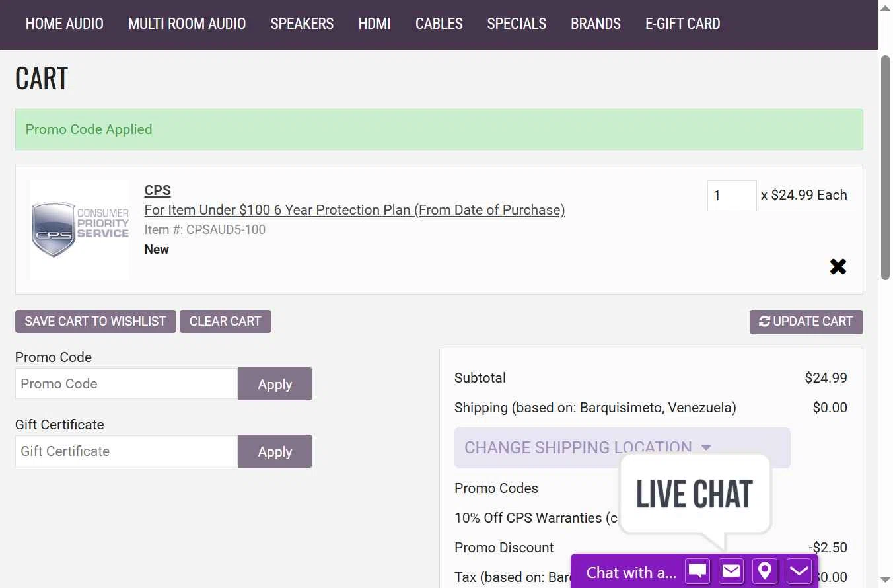This screenshot has width=893, height=588.
Task: Click the Clear Cart button
Action: pyautogui.click(x=225, y=321)
